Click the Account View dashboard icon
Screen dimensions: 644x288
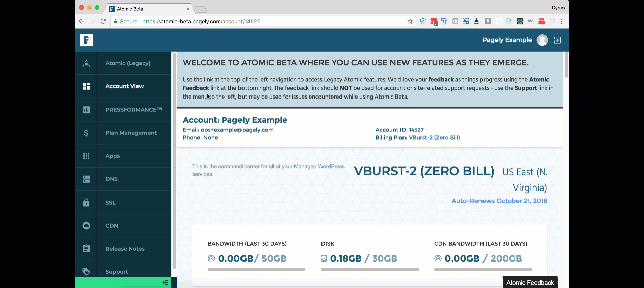point(86,86)
